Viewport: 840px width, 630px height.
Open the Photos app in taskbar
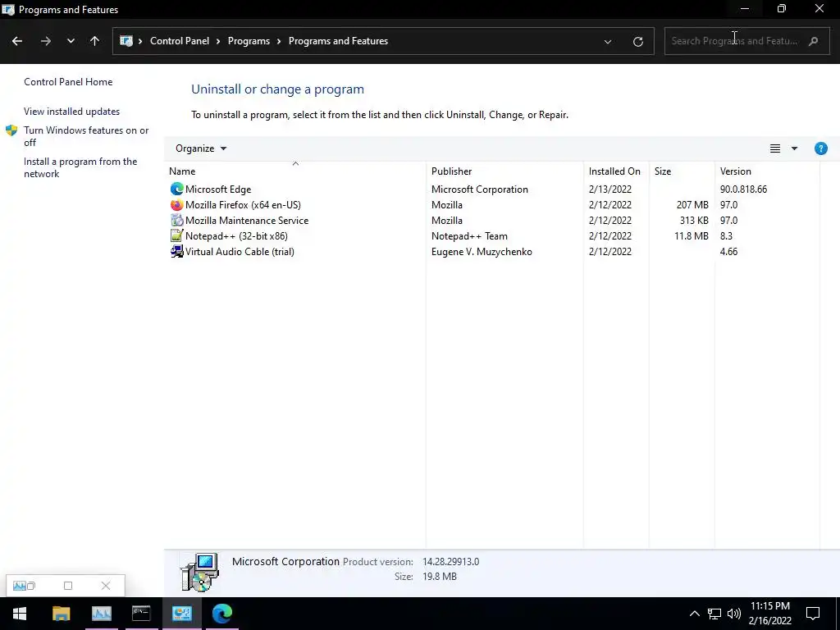(x=101, y=614)
